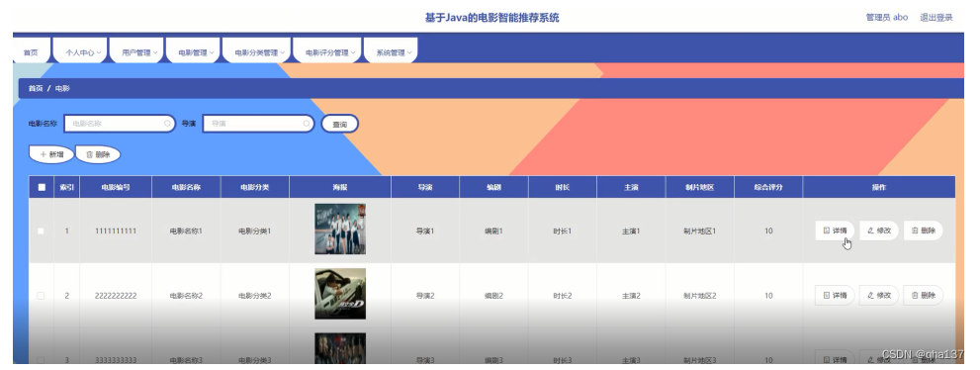Viewport: 980px width, 370px height.
Task: Select the cell 编剧2
Action: point(493,296)
